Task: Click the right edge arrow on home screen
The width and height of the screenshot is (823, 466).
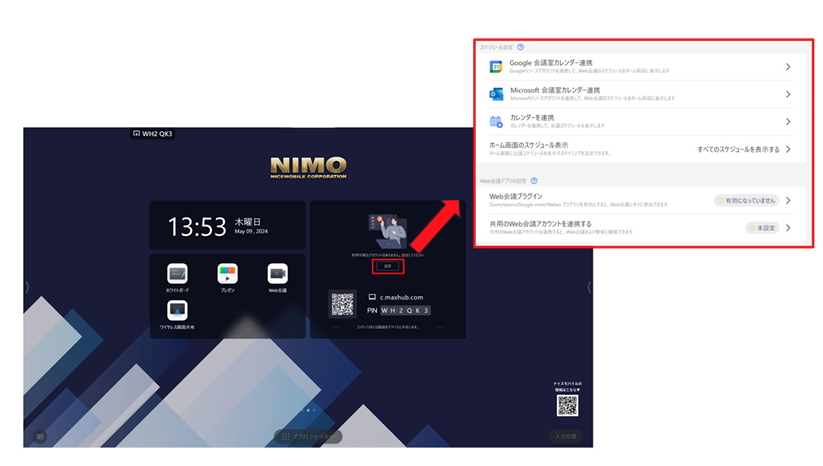Action: tap(589, 287)
